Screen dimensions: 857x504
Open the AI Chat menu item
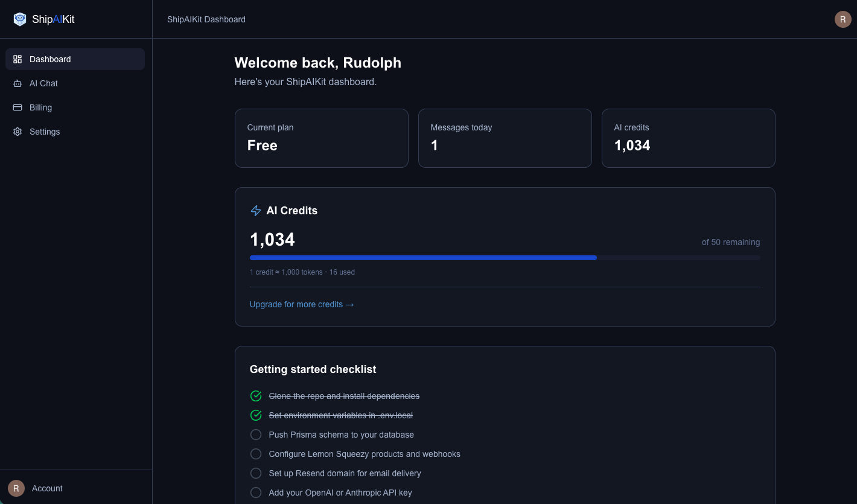(x=75, y=83)
